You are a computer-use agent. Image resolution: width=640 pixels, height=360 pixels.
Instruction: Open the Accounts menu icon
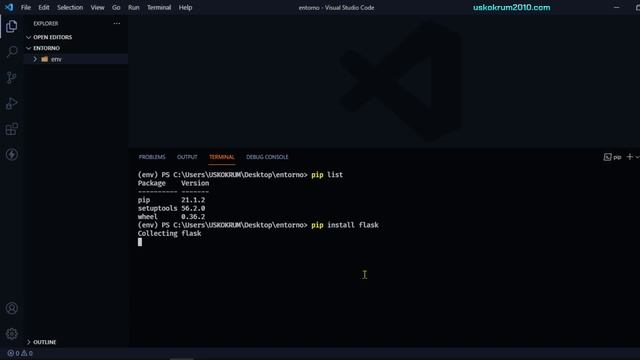click(11, 308)
